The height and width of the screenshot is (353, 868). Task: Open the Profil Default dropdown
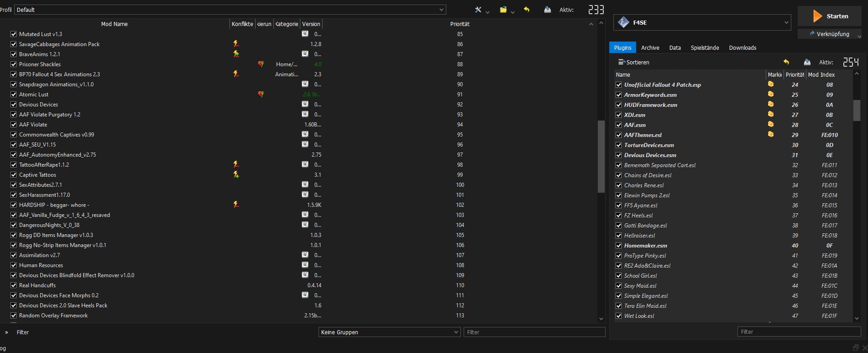click(230, 10)
